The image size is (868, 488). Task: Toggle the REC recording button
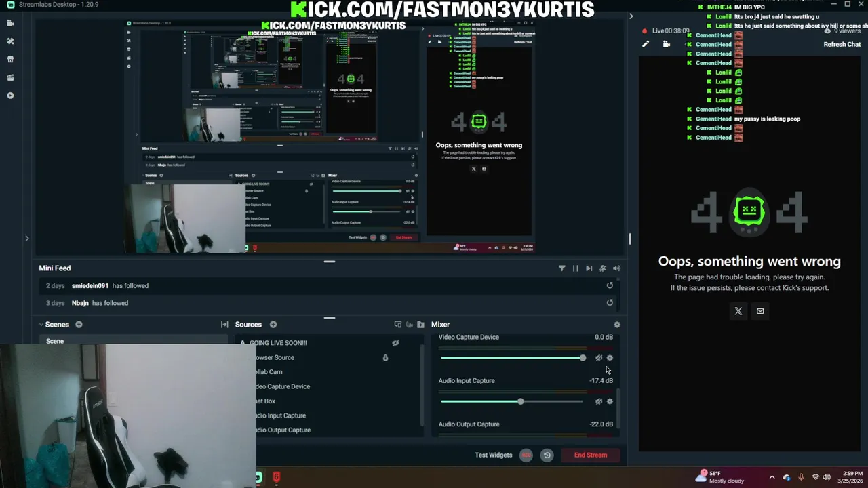526,455
